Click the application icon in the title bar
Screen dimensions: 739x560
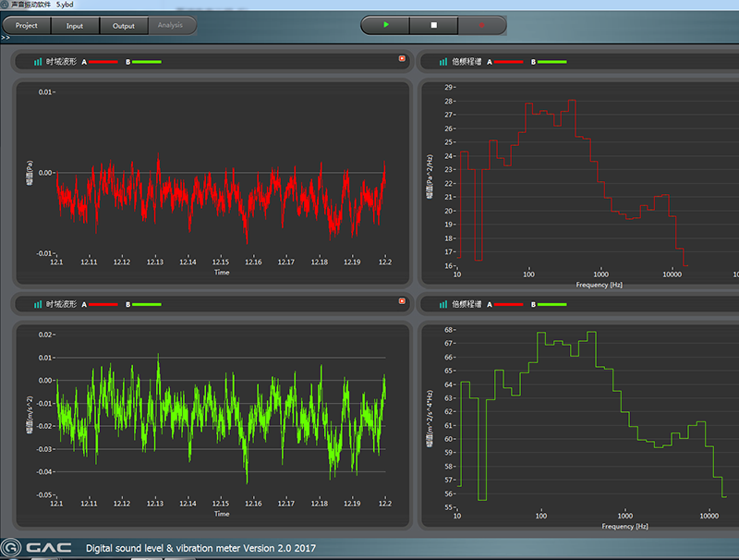click(x=5, y=5)
